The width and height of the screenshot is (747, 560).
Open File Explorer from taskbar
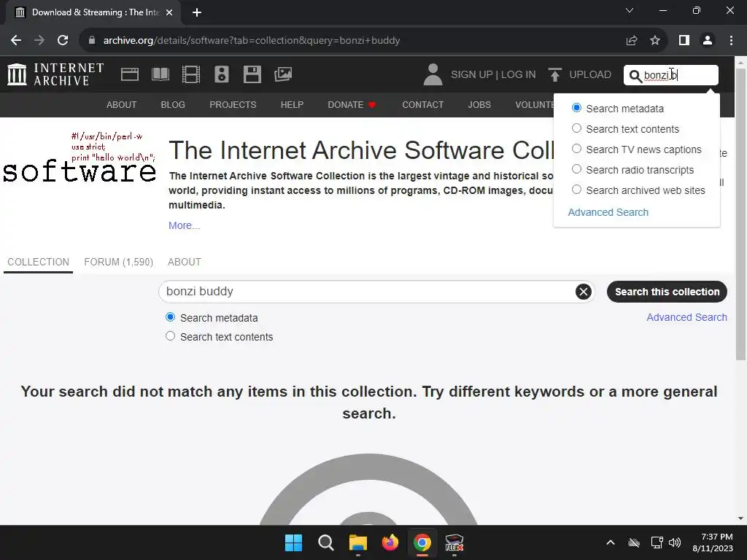357,542
